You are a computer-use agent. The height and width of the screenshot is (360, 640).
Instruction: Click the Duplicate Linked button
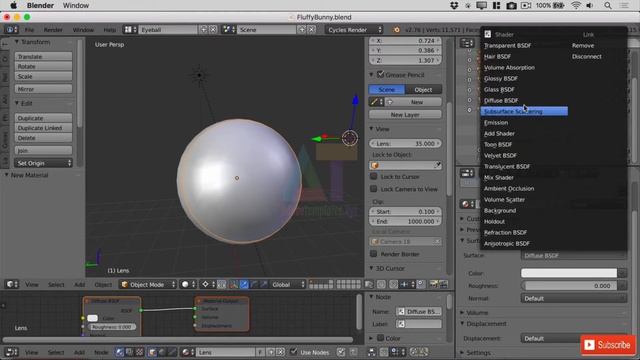click(43, 128)
